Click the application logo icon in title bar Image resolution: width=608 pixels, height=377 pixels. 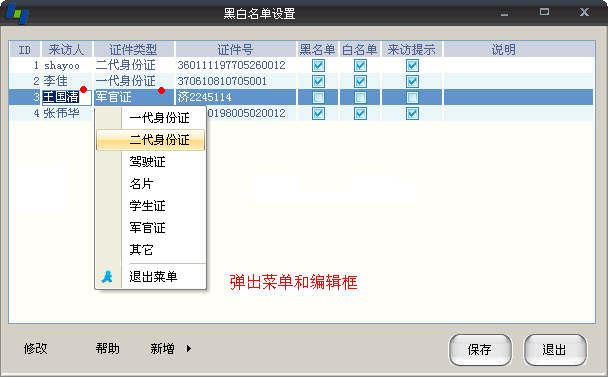(17, 13)
